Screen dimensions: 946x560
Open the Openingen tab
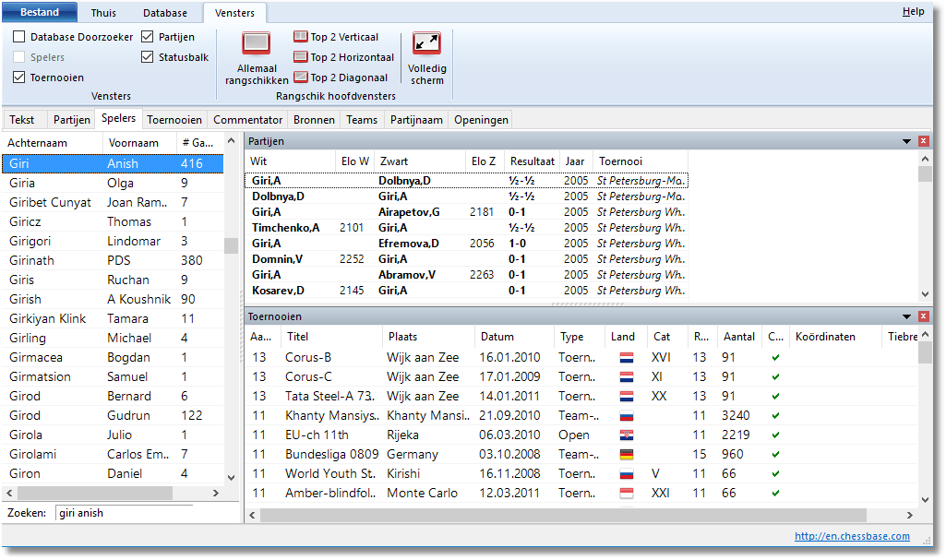480,120
